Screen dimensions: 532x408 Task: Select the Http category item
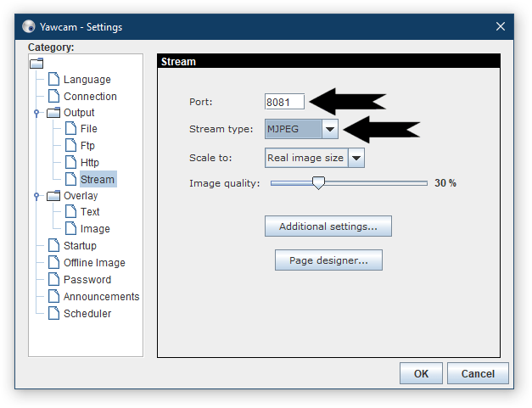(x=90, y=163)
